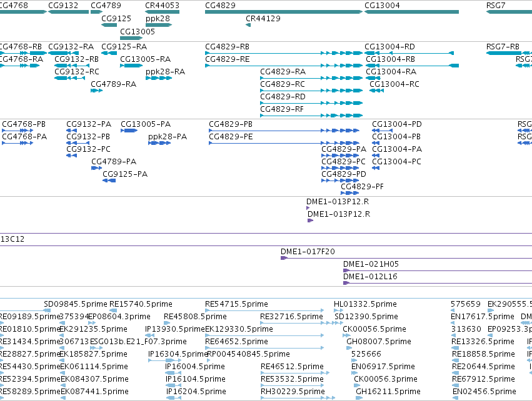This screenshot has height=401, width=532.
Task: Click EST SD09845.5prime
Action: pyautogui.click(x=76, y=304)
